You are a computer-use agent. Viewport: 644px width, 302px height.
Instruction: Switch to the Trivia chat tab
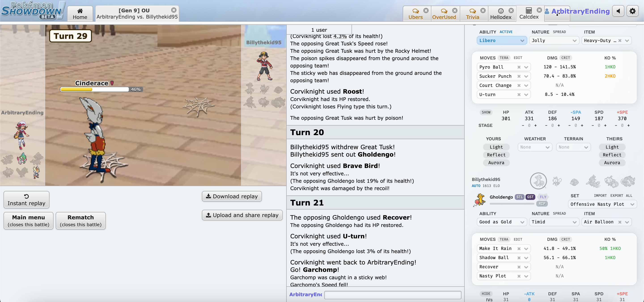click(472, 14)
